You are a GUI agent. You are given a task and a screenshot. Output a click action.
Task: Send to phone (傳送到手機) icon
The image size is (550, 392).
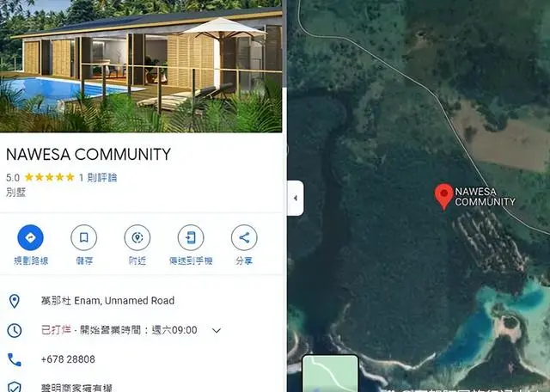click(191, 237)
